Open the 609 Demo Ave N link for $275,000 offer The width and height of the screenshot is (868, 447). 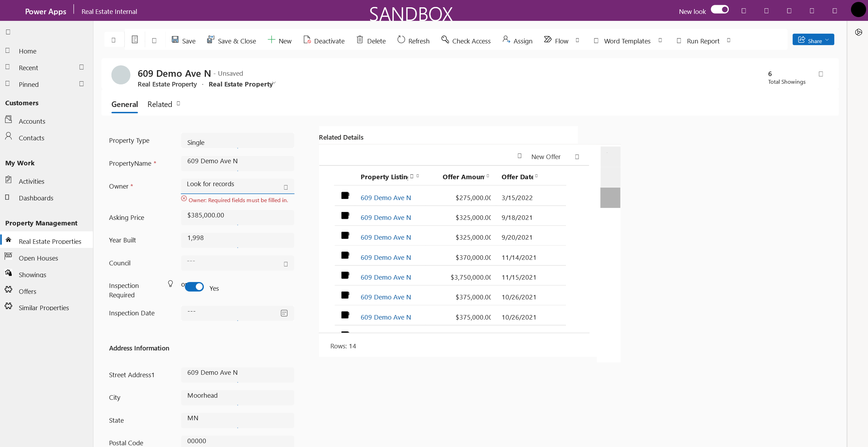pyautogui.click(x=386, y=198)
